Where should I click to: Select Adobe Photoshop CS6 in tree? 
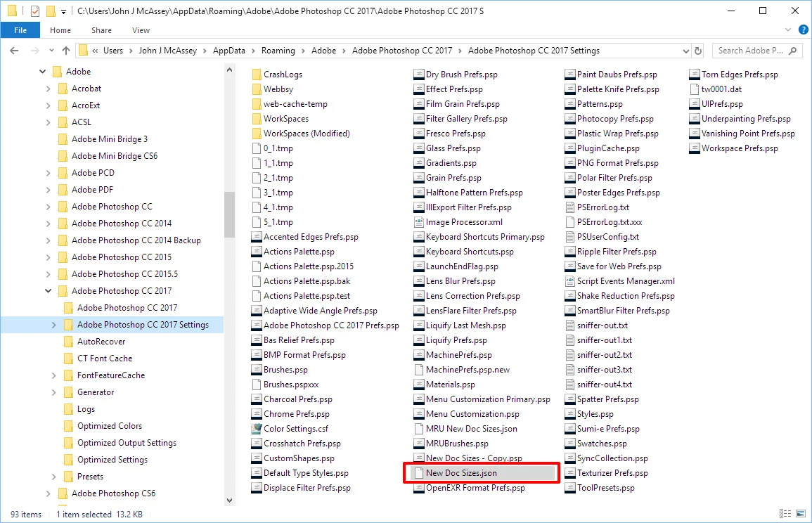[113, 493]
